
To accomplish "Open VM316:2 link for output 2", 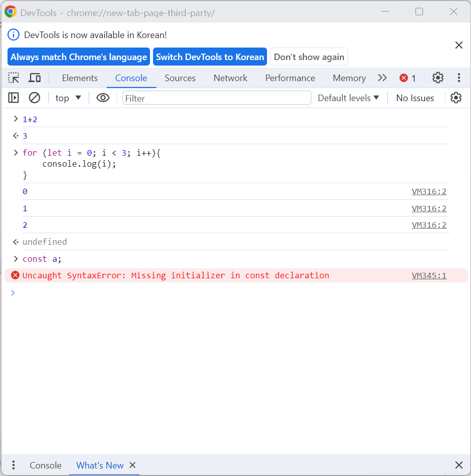I will point(429,225).
